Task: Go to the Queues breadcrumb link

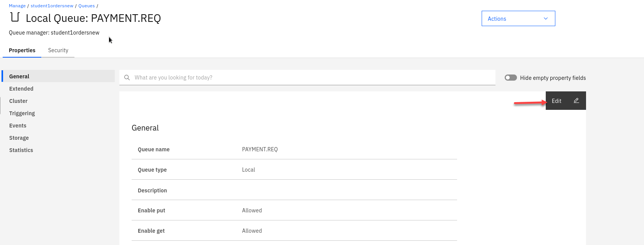Action: point(86,6)
